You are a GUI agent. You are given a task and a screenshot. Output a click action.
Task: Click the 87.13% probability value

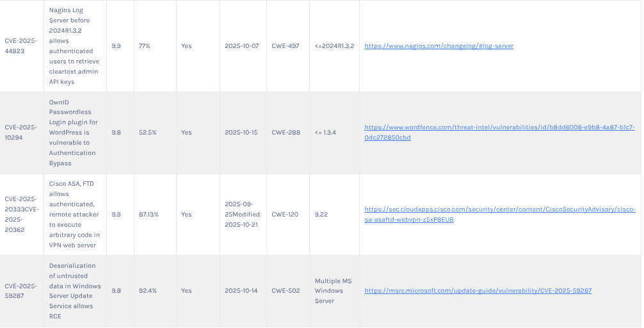click(x=149, y=215)
